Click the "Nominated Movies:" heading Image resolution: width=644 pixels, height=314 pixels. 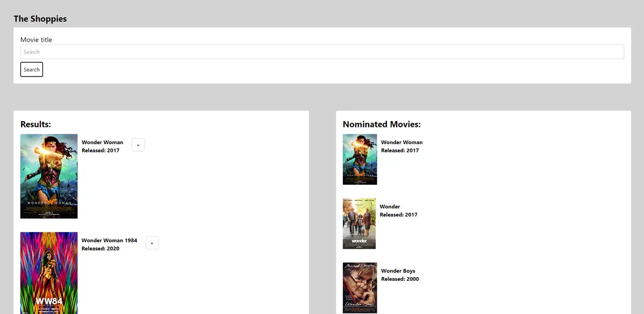(x=382, y=124)
